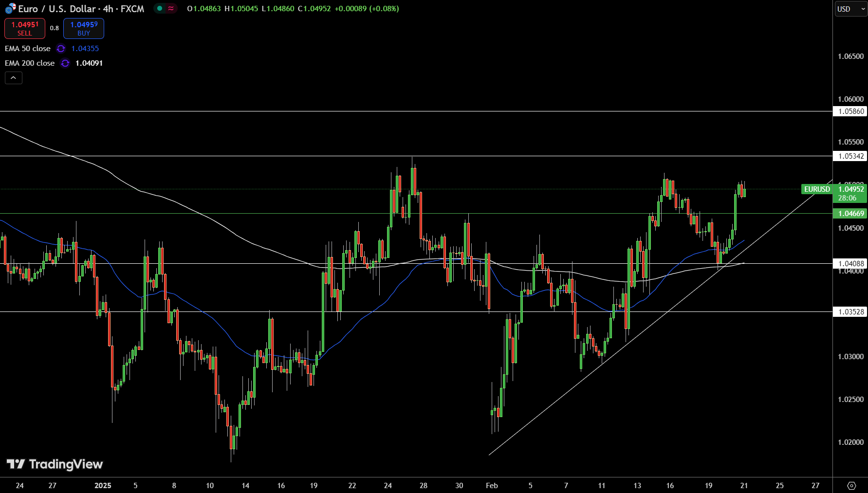Click the closing price value C1.04952
The width and height of the screenshot is (868, 493).
pos(314,9)
